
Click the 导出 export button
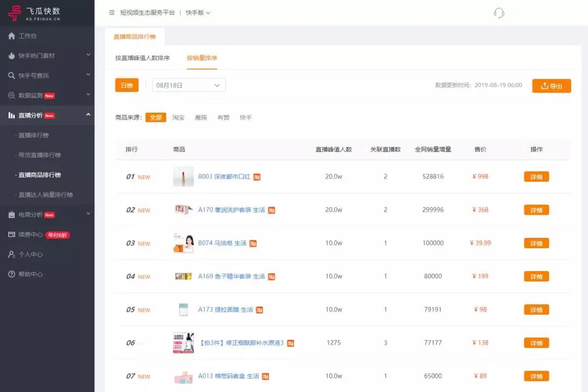(x=552, y=85)
